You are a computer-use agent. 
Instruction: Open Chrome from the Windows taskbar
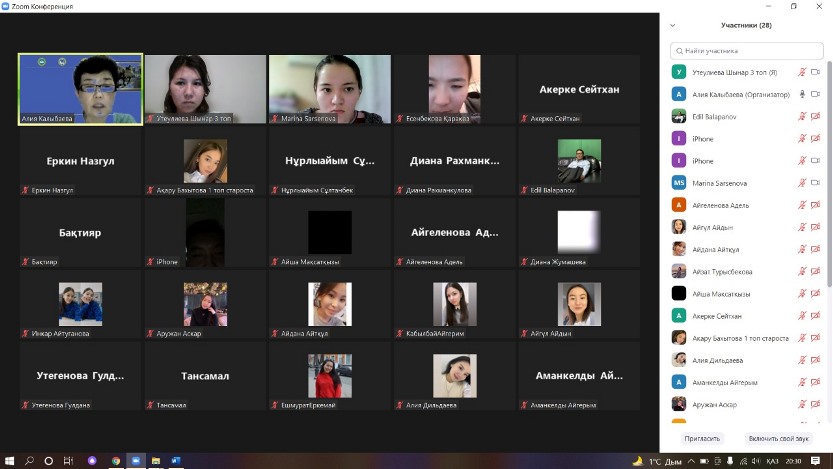pyautogui.click(x=116, y=461)
